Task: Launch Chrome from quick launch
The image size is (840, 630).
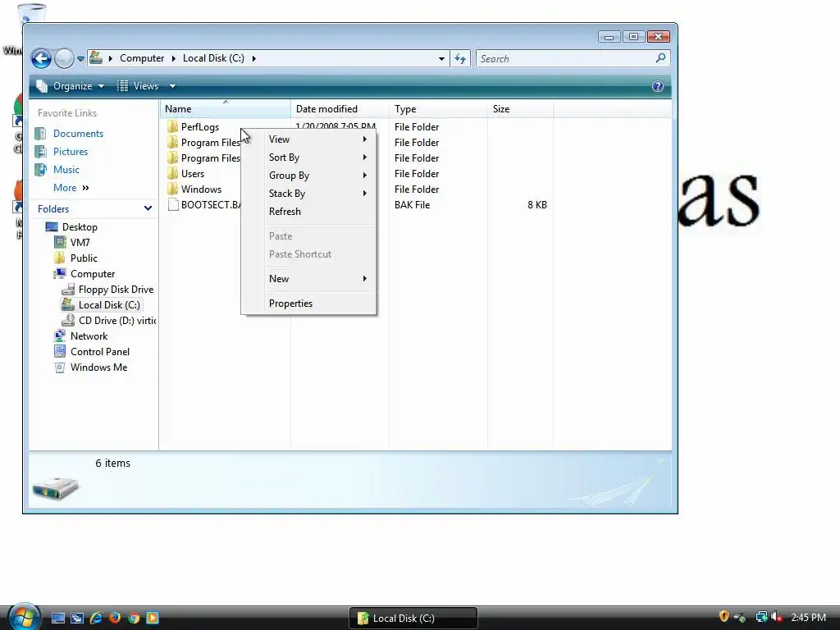Action: click(x=134, y=618)
